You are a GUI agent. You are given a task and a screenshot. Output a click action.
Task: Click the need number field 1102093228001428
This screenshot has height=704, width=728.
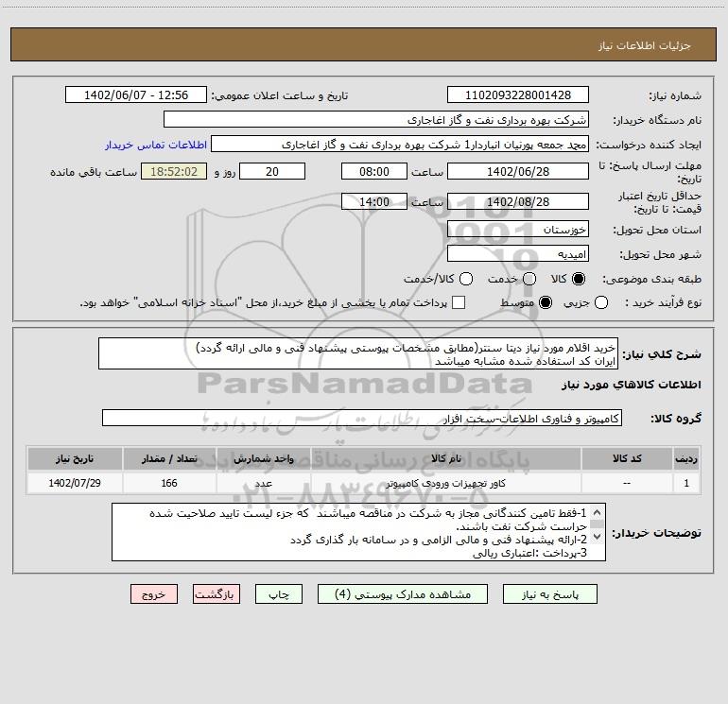(x=518, y=94)
